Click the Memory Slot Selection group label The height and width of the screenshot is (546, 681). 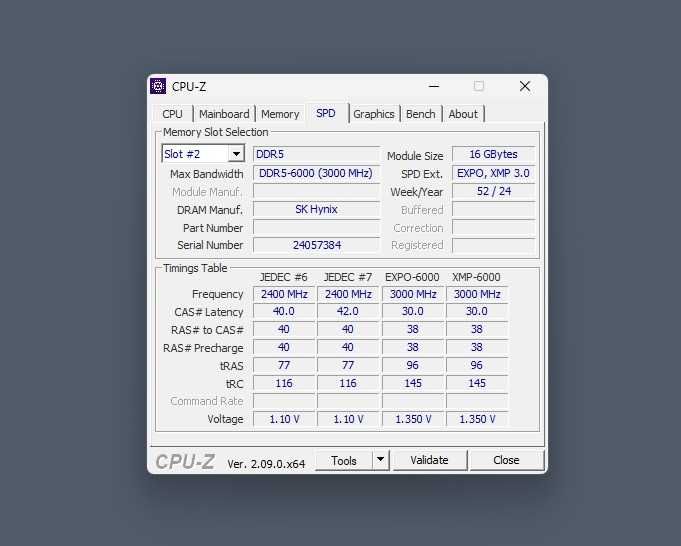click(216, 132)
